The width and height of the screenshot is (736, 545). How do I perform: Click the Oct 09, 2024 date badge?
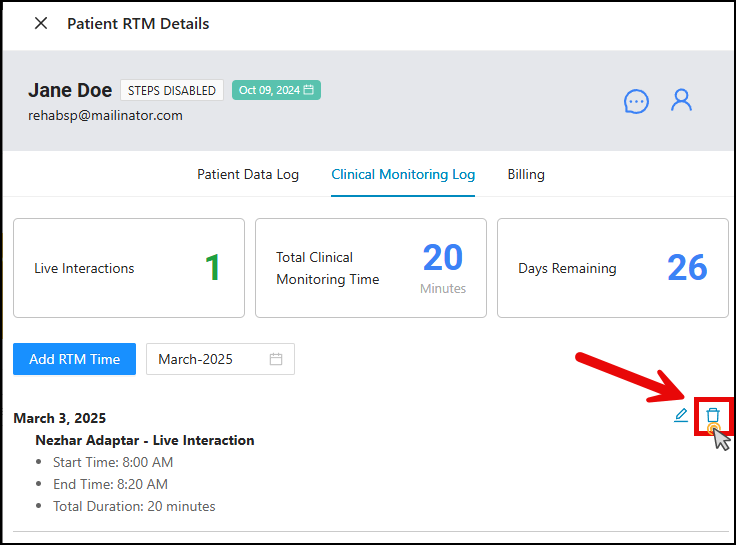[276, 90]
